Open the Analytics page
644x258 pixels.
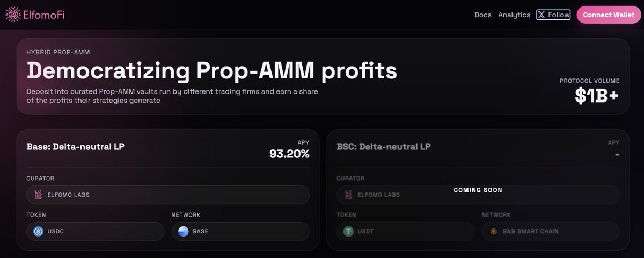pos(514,15)
